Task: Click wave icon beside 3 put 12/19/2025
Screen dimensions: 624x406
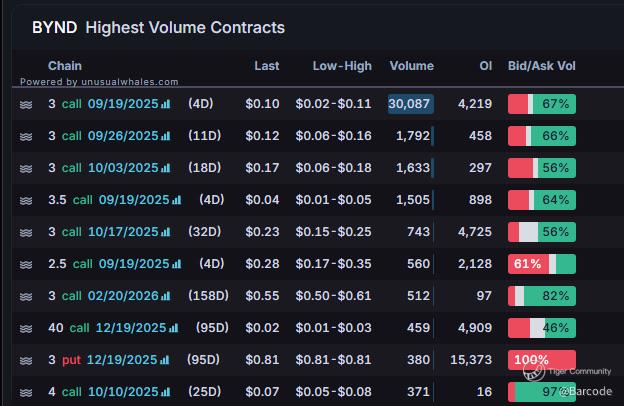Action: pos(27,360)
